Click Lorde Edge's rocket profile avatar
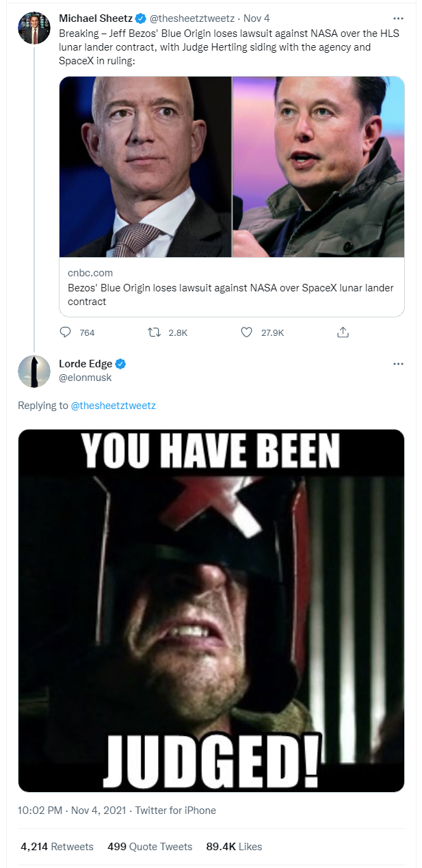422x868 pixels. pos(34,371)
